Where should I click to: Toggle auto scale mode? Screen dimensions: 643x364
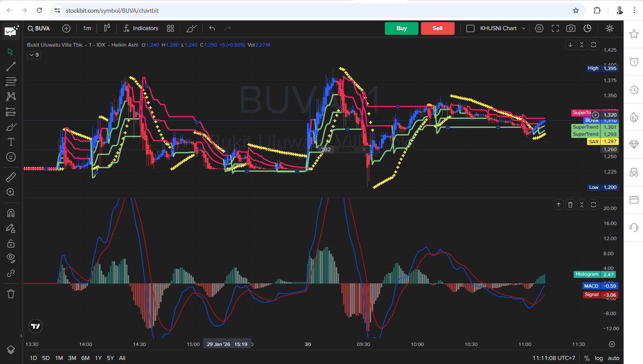613,358
